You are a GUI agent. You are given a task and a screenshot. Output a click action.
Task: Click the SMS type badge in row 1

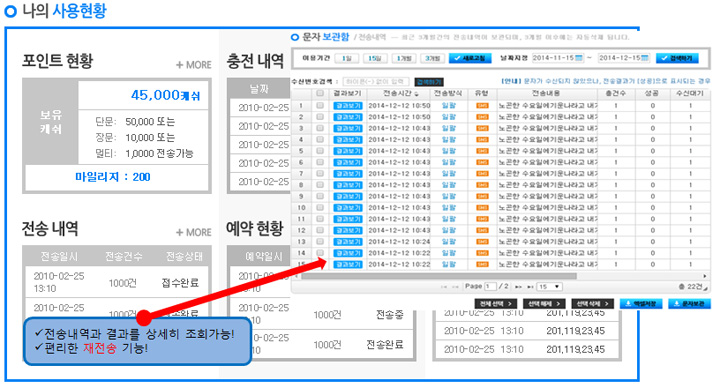click(x=482, y=106)
